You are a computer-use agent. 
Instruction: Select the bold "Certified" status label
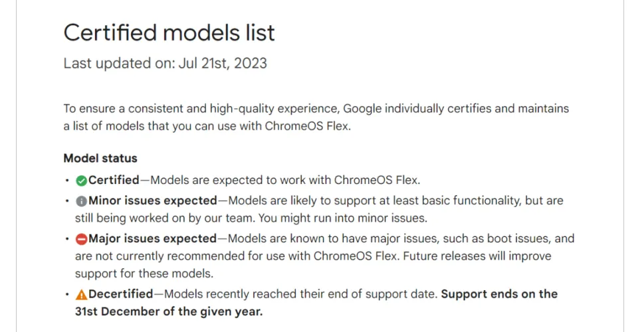(x=114, y=180)
